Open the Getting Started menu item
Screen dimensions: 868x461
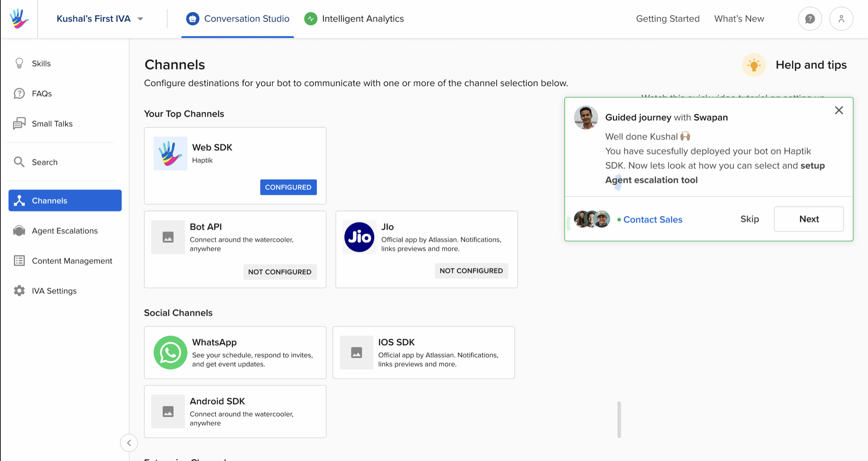point(667,19)
